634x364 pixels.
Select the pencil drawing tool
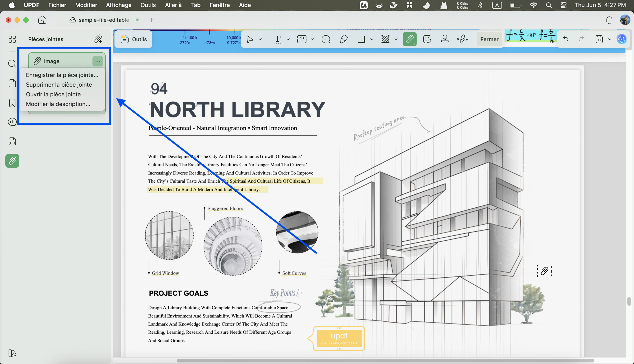344,39
